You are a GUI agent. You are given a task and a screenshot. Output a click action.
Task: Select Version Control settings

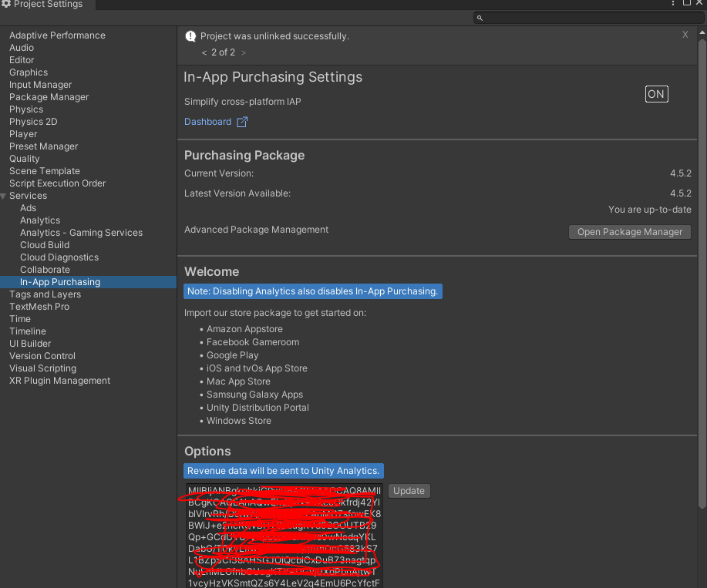coord(42,355)
